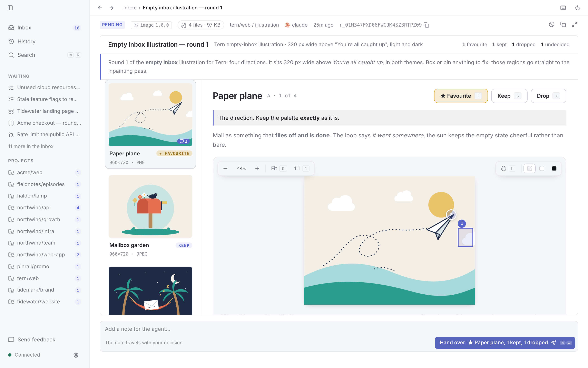Open the Inbox in the sidebar
This screenshot has width=588, height=368.
point(45,28)
